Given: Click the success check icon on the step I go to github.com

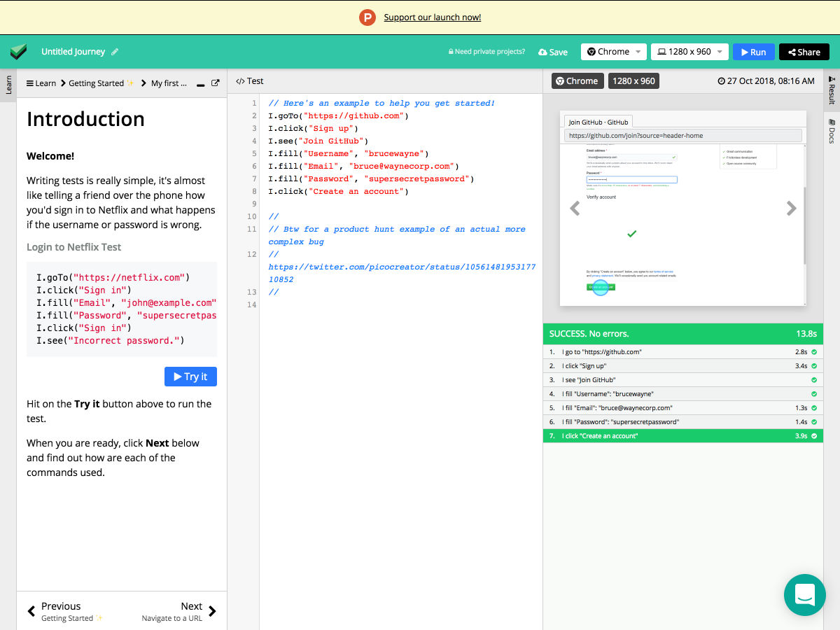Looking at the screenshot, I should click(814, 352).
